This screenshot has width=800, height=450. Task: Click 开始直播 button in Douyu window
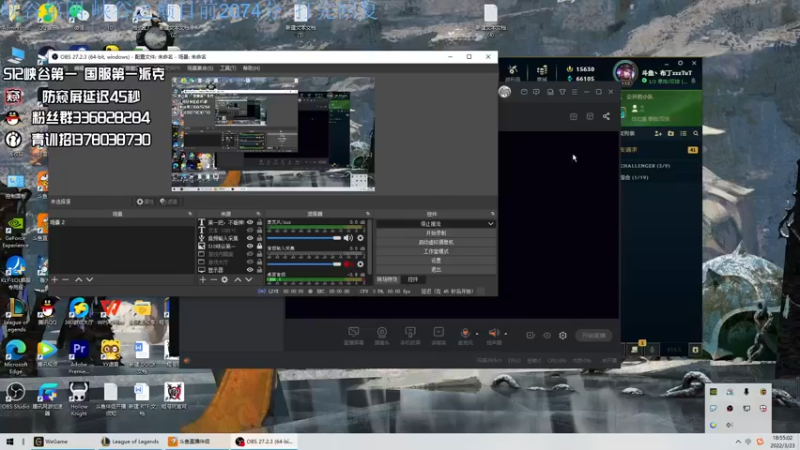point(593,335)
